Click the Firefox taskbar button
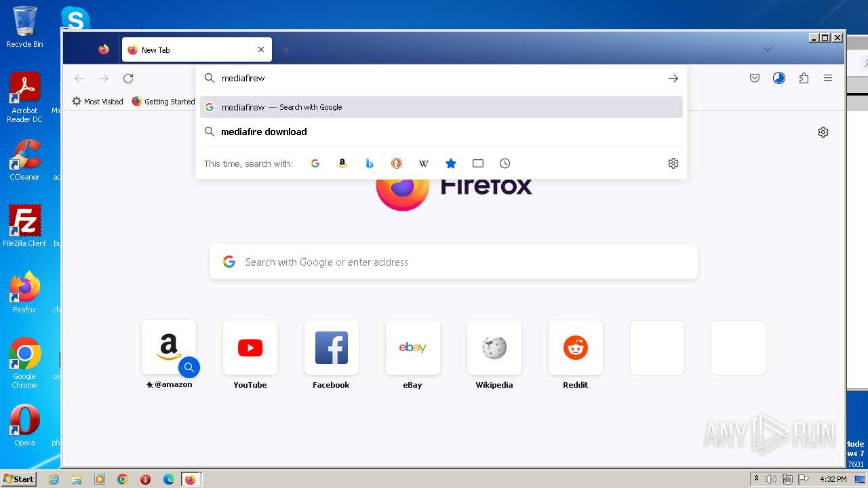This screenshot has height=488, width=868. pos(191,479)
